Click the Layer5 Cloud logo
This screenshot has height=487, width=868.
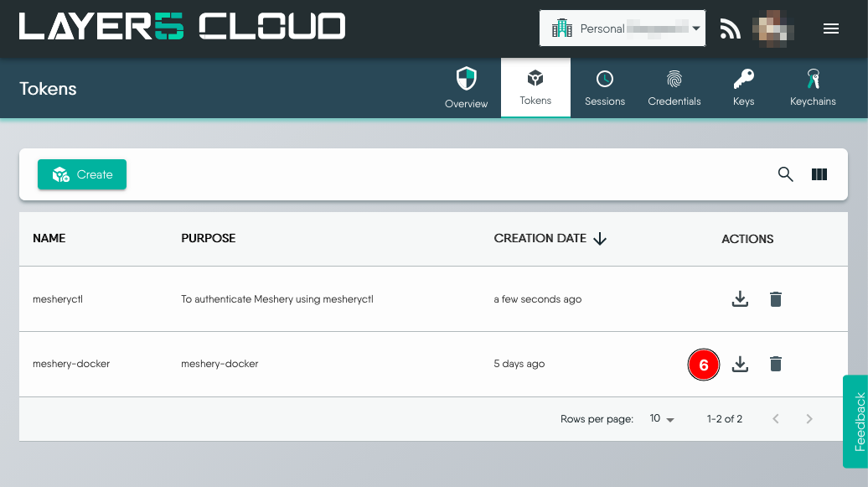pos(182,28)
